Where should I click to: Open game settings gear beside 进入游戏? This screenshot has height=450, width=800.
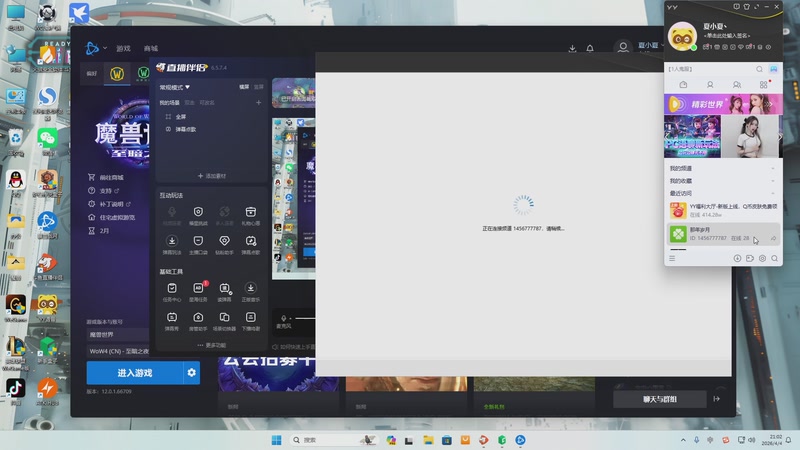tap(191, 373)
